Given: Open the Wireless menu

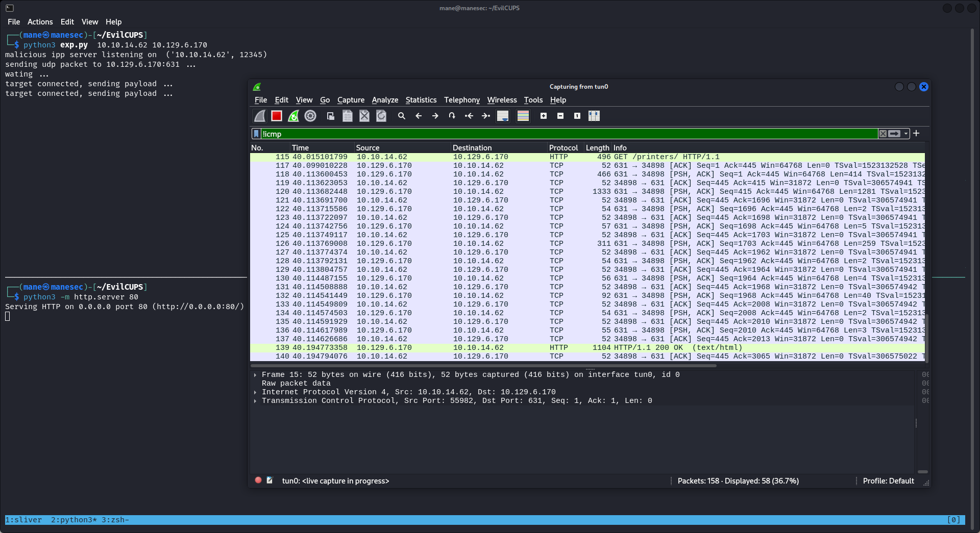Looking at the screenshot, I should 502,100.
